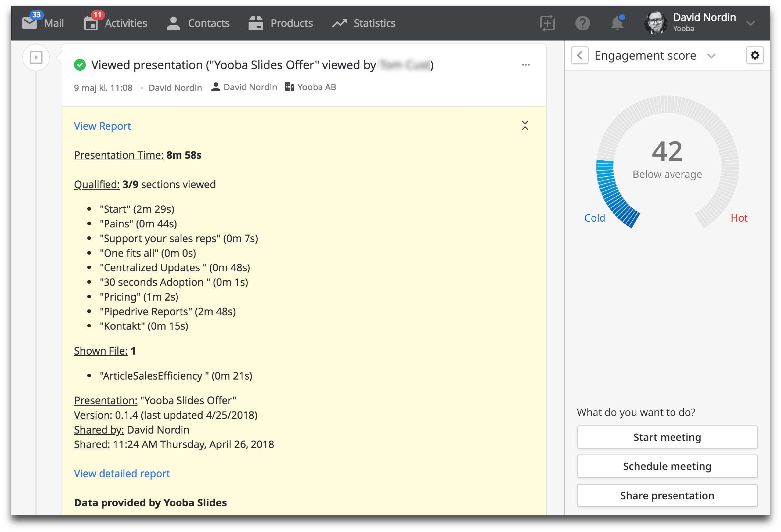The width and height of the screenshot is (781, 532).
Task: Click the "Kontakt" (0m 15s) section row
Action: (144, 326)
